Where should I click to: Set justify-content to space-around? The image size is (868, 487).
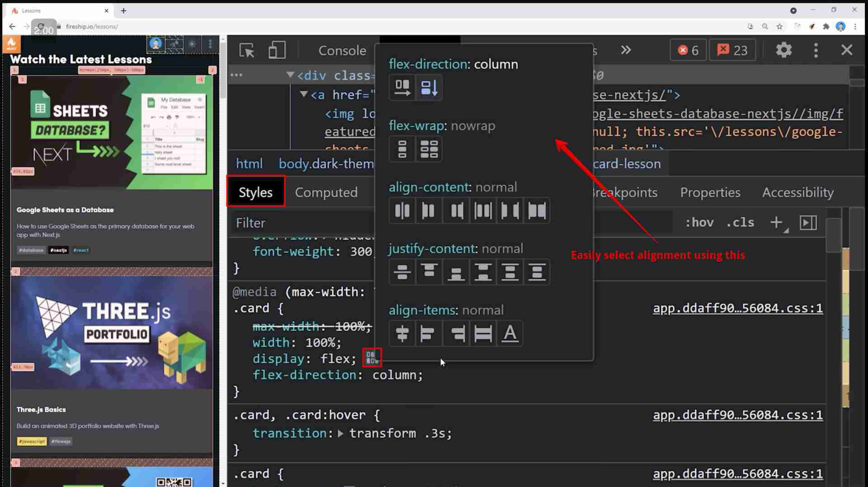510,272
